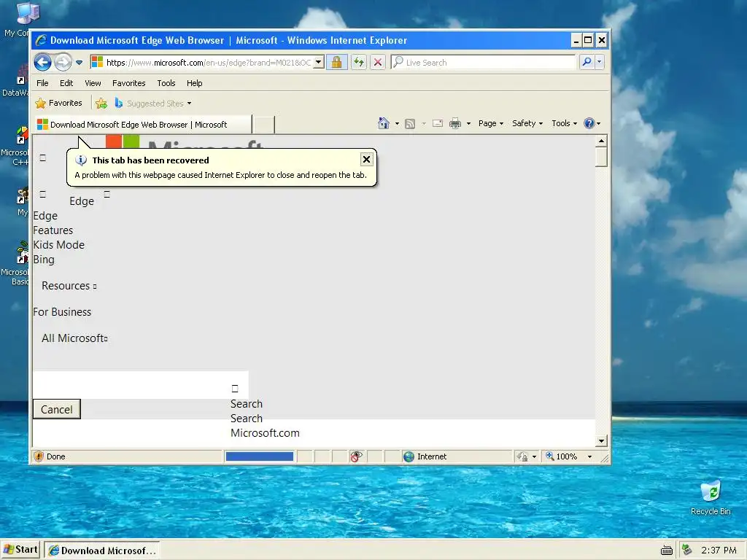Viewport: 747px width, 560px height.
Task: Click the Start button
Action: (20, 550)
